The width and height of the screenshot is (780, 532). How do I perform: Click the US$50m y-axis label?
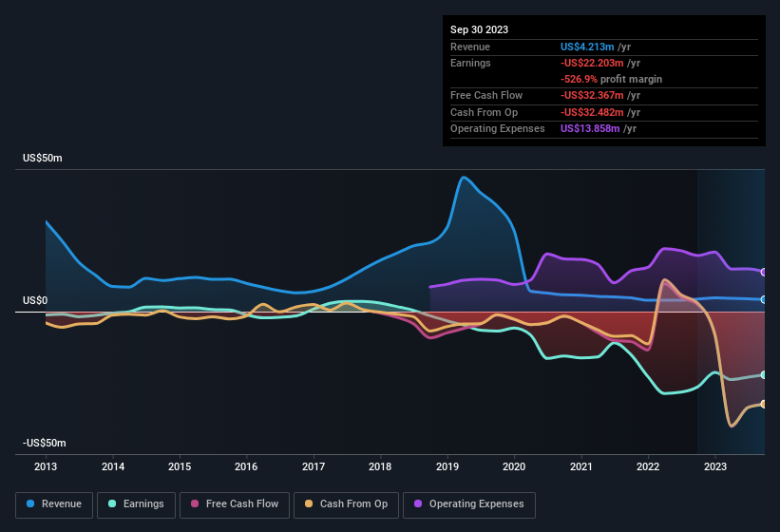click(x=43, y=158)
